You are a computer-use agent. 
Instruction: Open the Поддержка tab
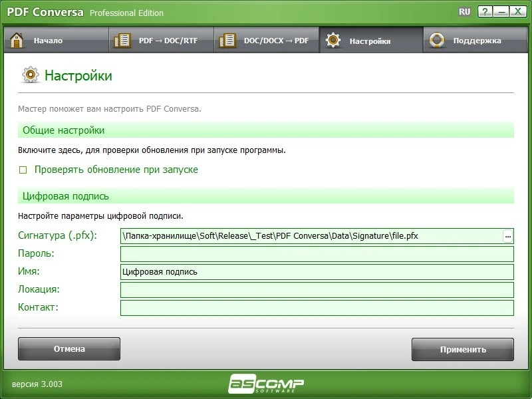[475, 40]
